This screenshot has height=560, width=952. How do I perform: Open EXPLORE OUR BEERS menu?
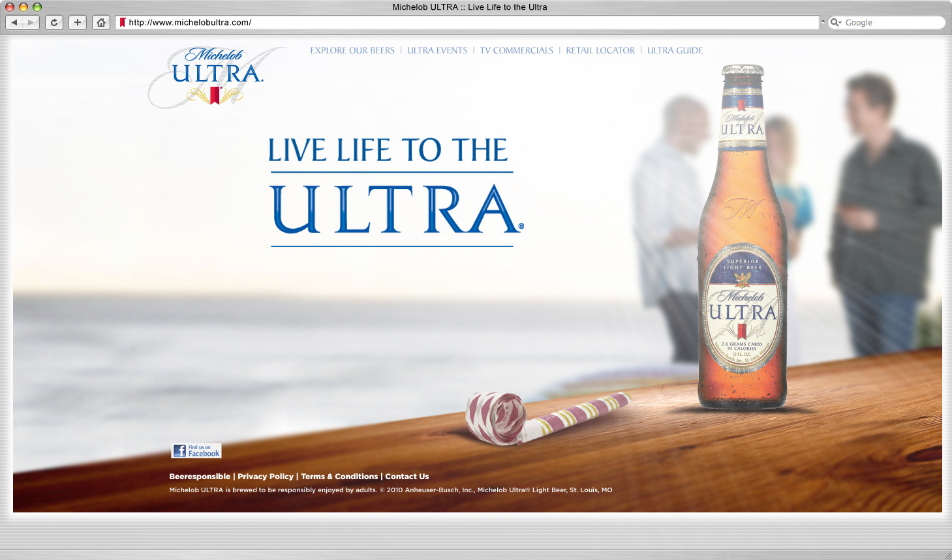pos(352,50)
